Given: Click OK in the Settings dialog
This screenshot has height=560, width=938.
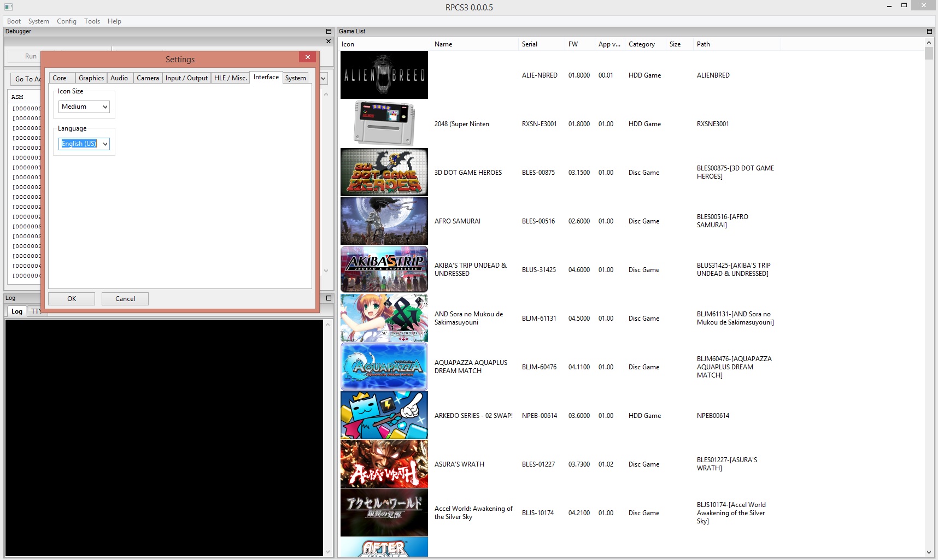Looking at the screenshot, I should coord(72,299).
